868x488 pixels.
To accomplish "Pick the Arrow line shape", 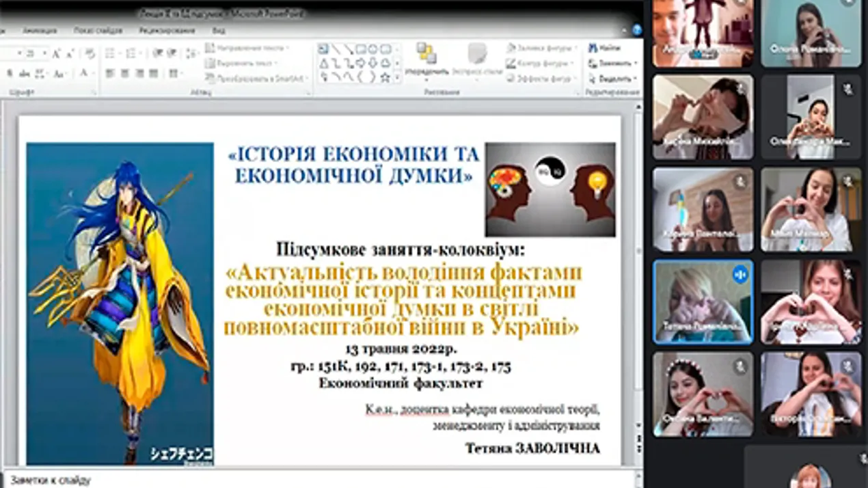I will pos(349,49).
